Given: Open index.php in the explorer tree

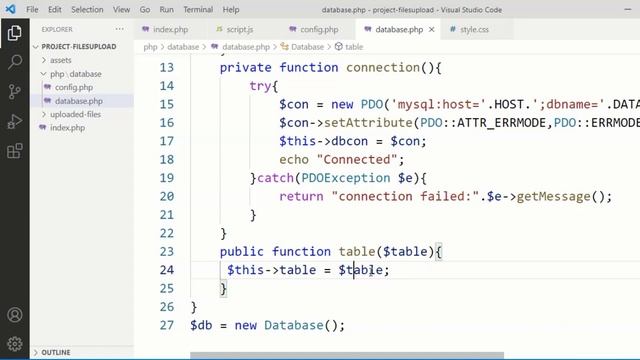Looking at the screenshot, I should [67, 128].
